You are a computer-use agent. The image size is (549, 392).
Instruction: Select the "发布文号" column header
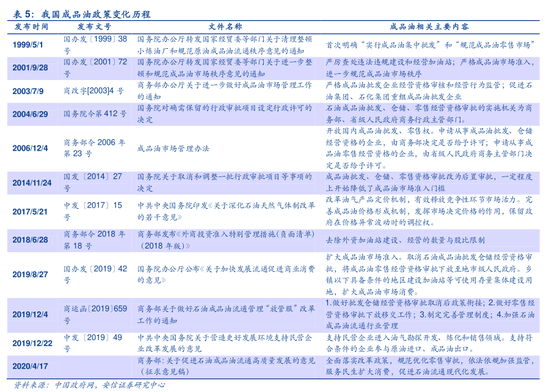[94, 27]
